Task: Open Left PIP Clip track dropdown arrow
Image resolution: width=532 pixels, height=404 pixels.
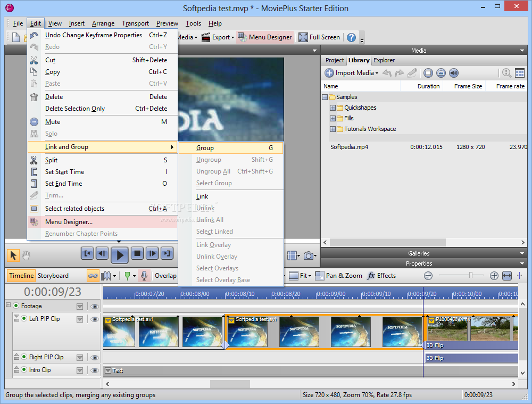Action: click(80, 319)
